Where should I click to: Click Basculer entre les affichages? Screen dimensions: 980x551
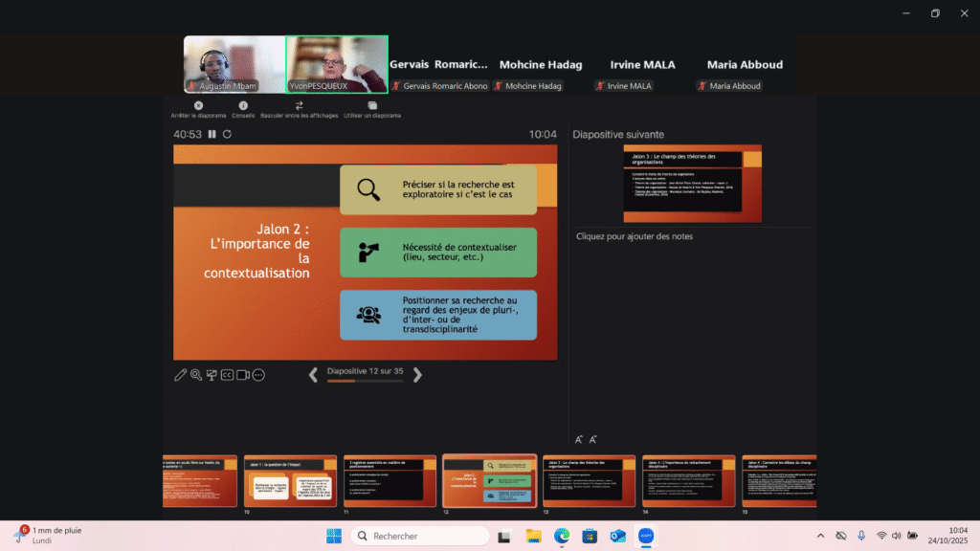[299, 105]
